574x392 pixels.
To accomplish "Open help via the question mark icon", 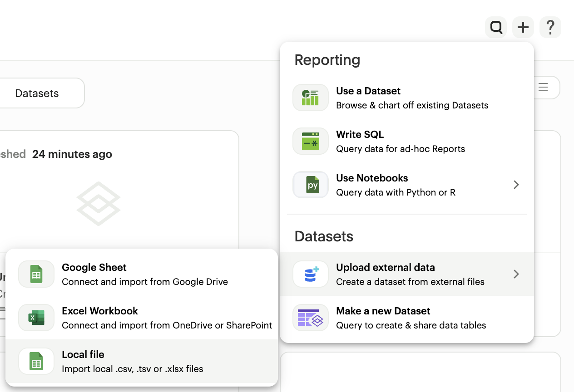I will click(550, 27).
